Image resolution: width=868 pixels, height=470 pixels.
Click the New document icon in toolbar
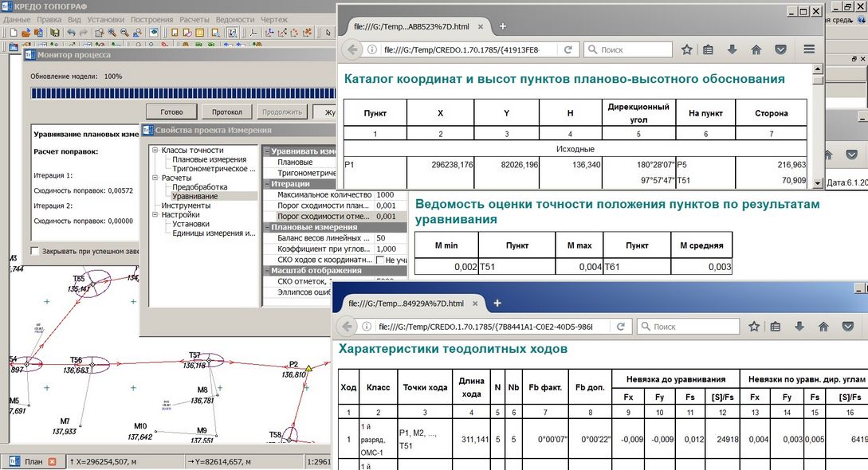pyautogui.click(x=13, y=33)
